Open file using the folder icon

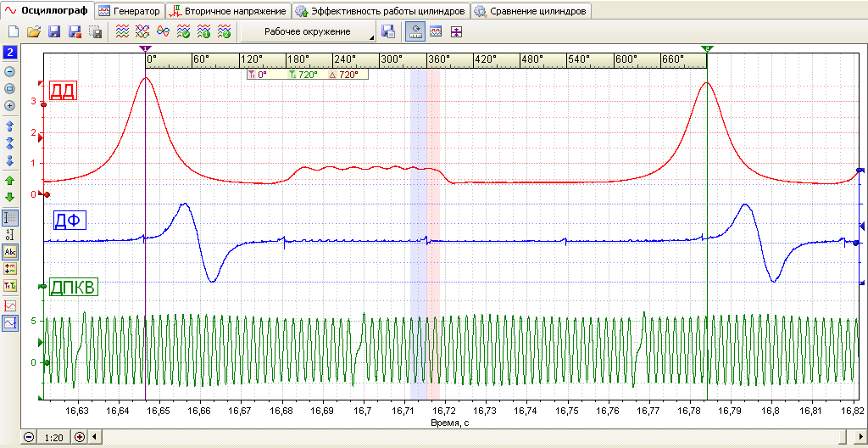[34, 31]
